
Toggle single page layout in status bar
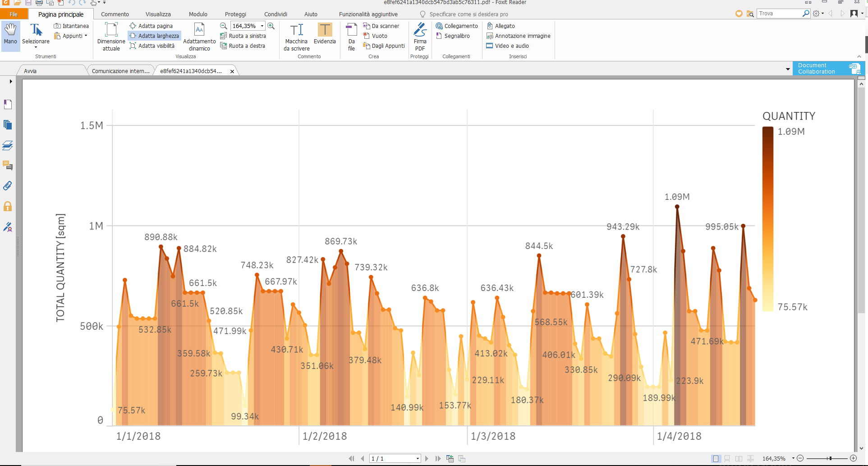pos(715,459)
